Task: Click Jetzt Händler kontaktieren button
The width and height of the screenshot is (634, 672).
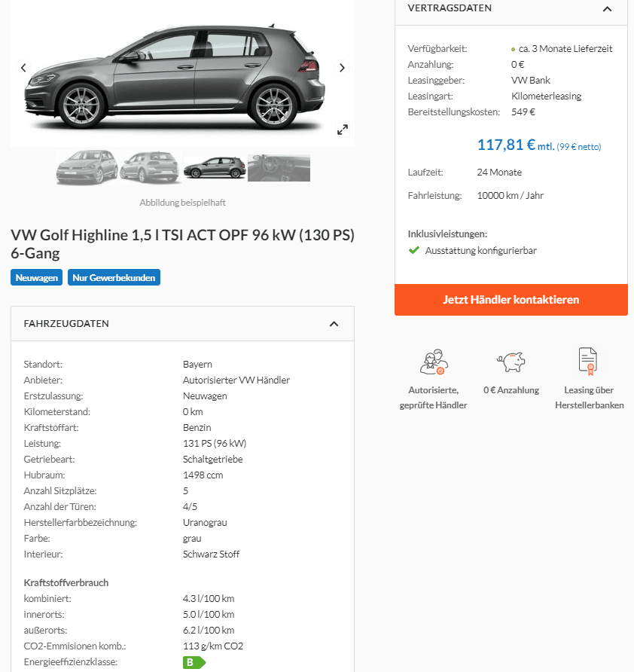Action: (511, 300)
